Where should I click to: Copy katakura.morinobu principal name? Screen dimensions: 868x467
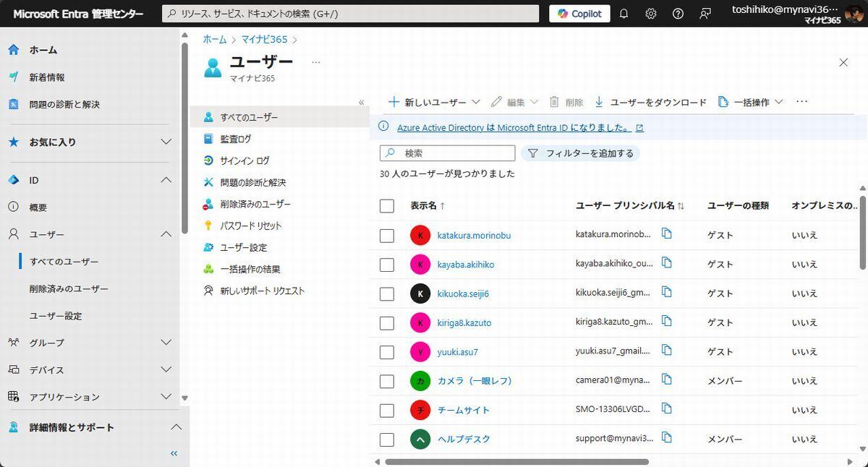(x=667, y=233)
